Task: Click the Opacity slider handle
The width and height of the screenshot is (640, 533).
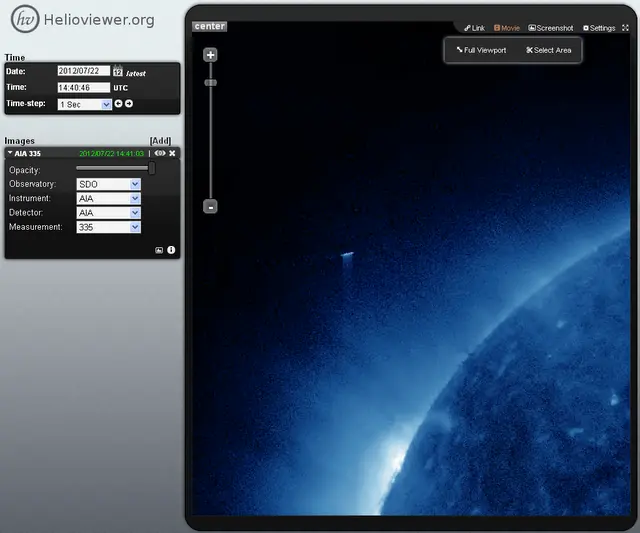Action: coord(152,168)
